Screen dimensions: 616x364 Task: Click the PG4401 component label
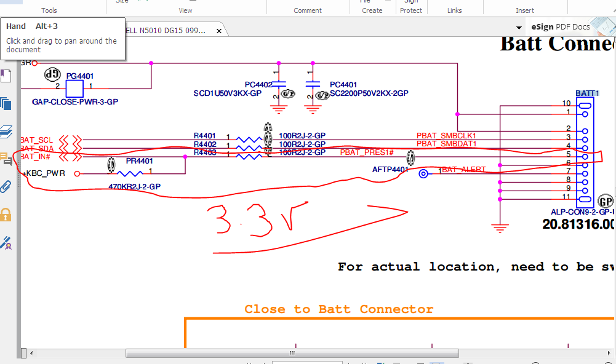(80, 76)
